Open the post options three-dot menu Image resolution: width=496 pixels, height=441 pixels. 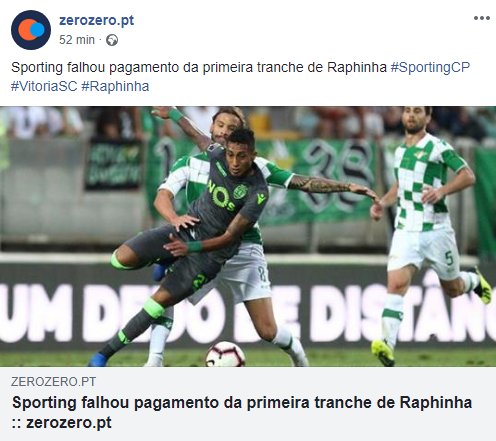(482, 18)
